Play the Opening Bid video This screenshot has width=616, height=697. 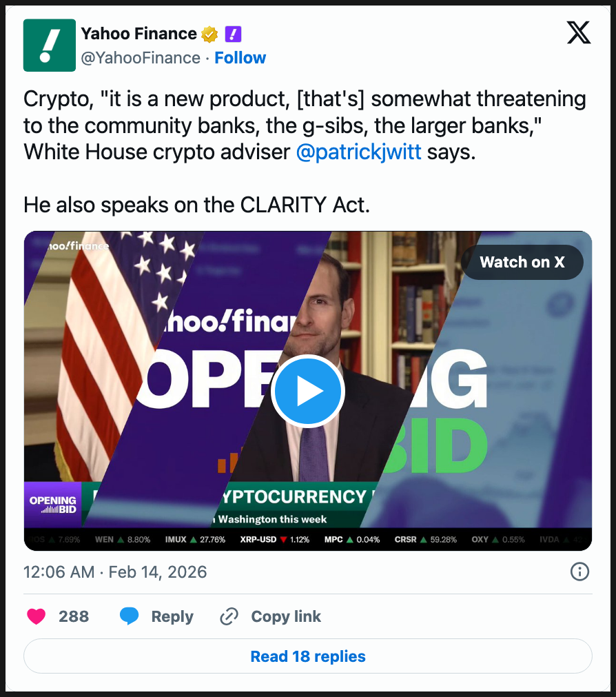pos(307,391)
